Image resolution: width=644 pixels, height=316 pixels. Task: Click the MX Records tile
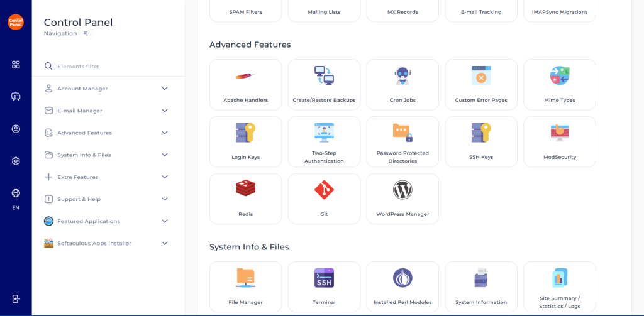coord(402,11)
